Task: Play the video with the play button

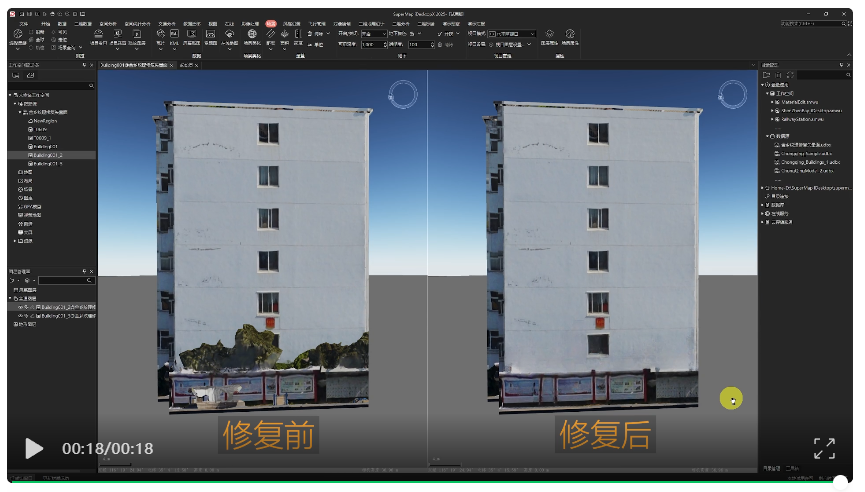Action: click(34, 448)
